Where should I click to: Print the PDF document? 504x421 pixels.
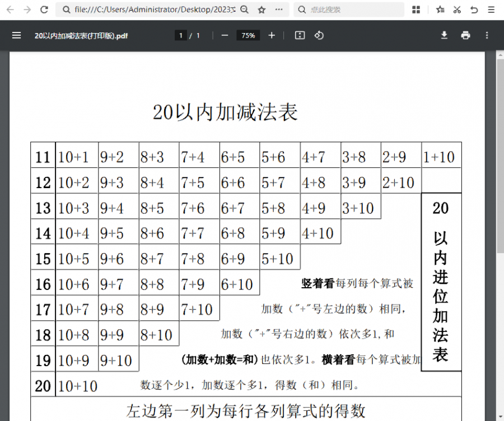click(465, 35)
